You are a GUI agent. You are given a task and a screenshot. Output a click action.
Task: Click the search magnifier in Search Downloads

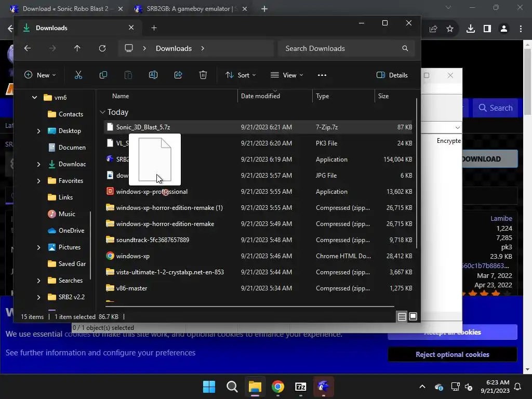tap(405, 48)
